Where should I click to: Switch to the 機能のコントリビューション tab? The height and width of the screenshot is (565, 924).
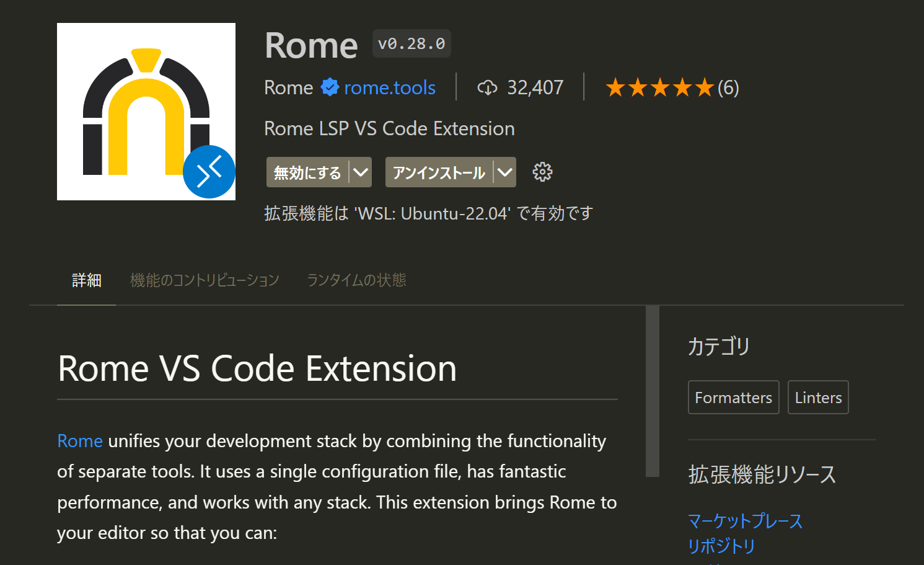point(205,280)
